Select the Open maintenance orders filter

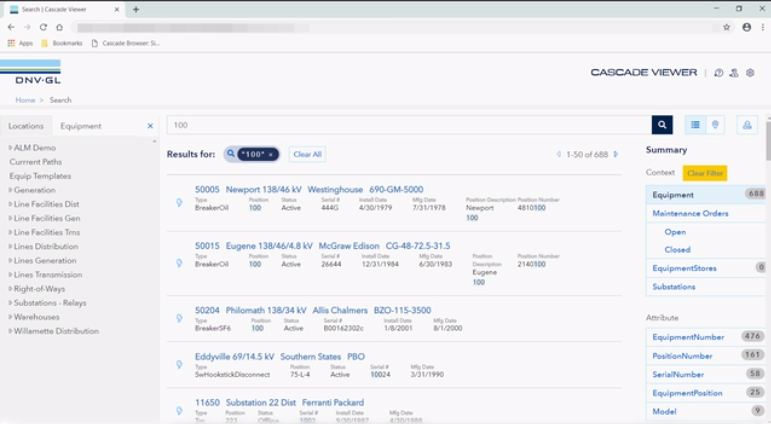675,232
